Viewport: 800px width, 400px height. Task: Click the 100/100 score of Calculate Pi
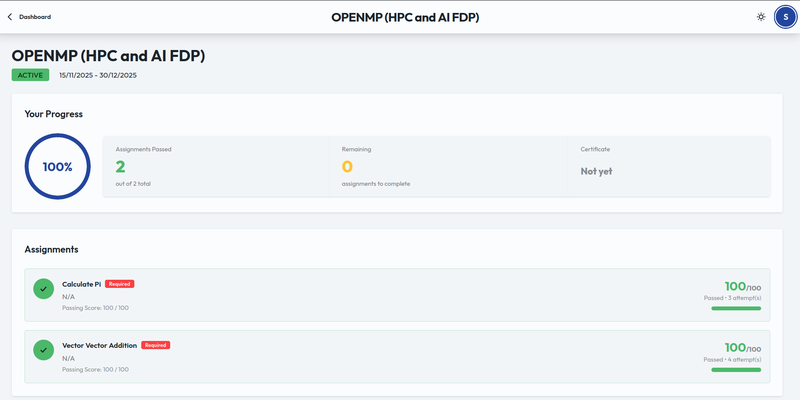pyautogui.click(x=741, y=286)
